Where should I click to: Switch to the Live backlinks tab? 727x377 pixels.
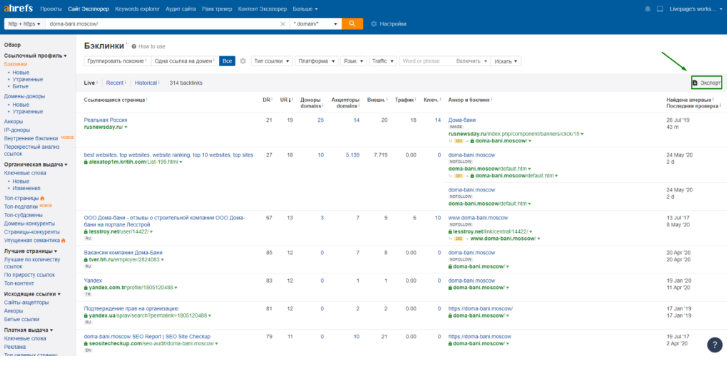(x=89, y=83)
